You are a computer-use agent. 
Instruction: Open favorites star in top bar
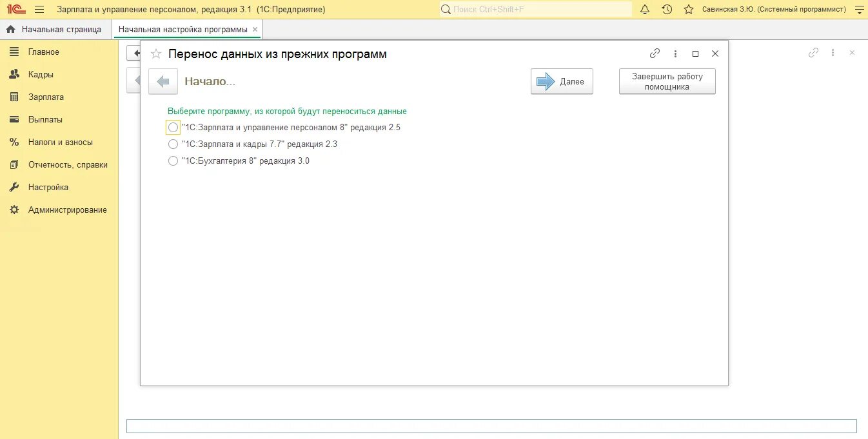pyautogui.click(x=689, y=9)
